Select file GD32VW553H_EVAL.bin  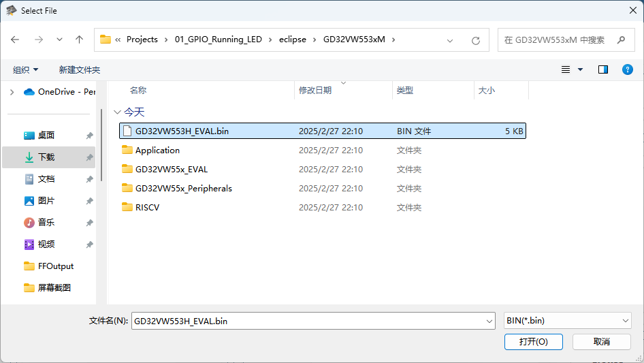point(323,131)
